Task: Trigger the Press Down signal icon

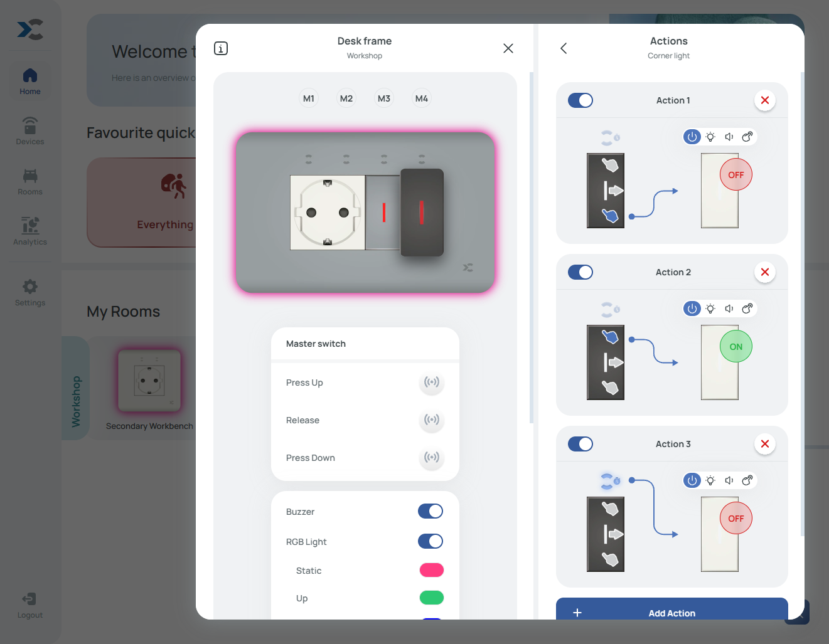Action: click(431, 458)
